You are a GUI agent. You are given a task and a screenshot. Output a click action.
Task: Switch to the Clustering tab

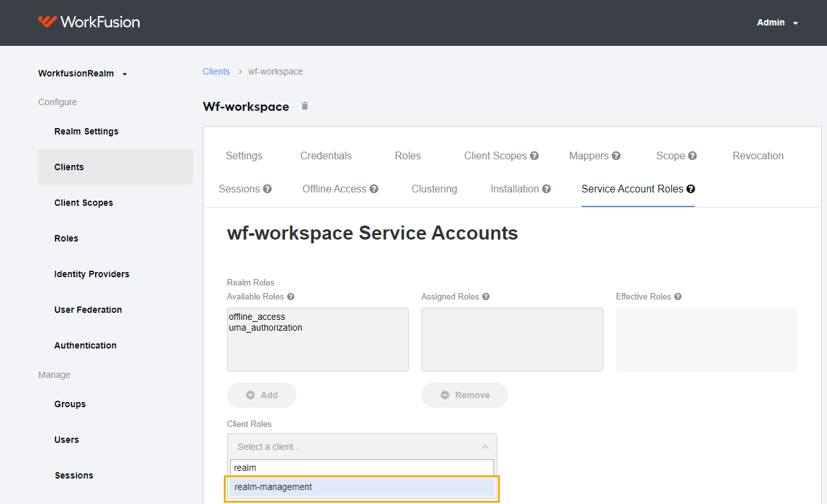coord(434,189)
